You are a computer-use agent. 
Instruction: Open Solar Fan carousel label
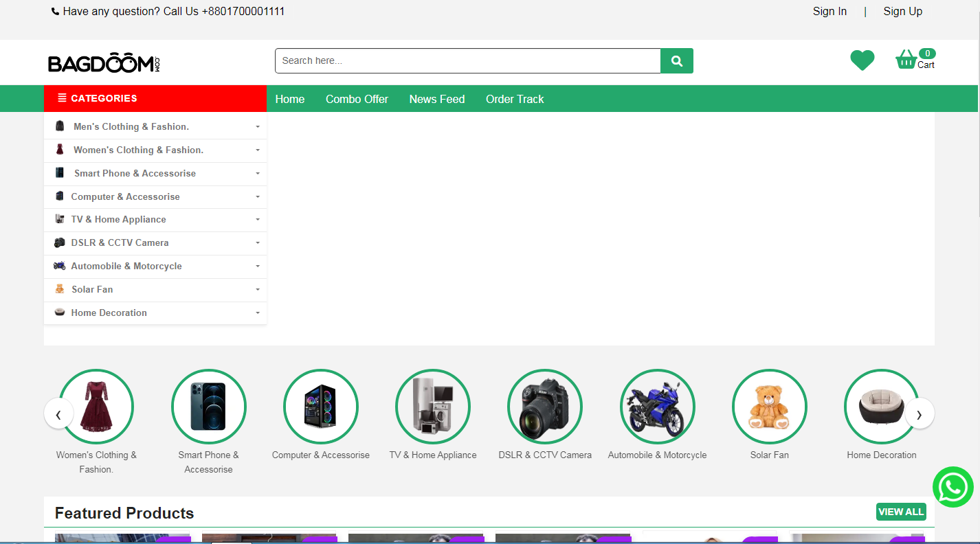pyautogui.click(x=770, y=455)
